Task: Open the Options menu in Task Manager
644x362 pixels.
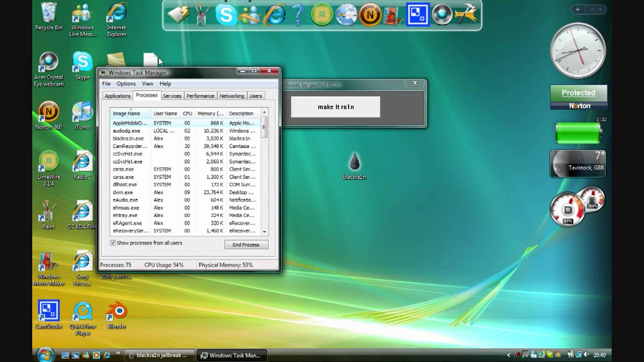Action: [x=126, y=84]
